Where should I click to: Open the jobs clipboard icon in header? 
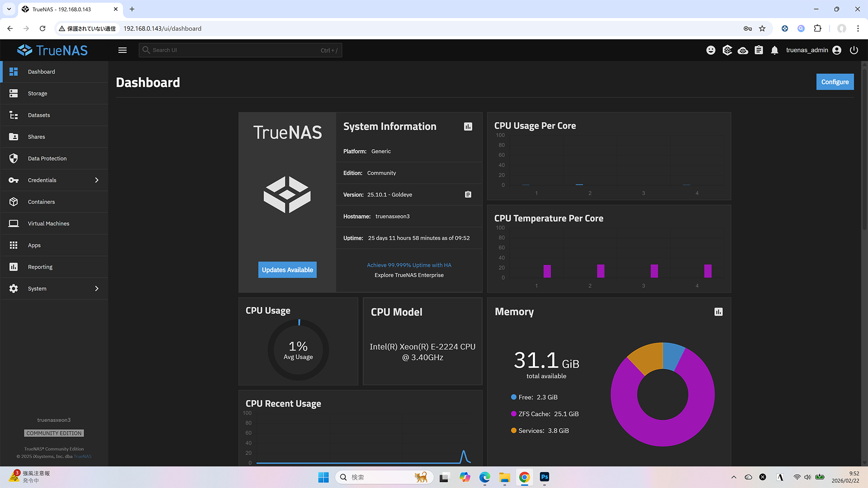(759, 50)
